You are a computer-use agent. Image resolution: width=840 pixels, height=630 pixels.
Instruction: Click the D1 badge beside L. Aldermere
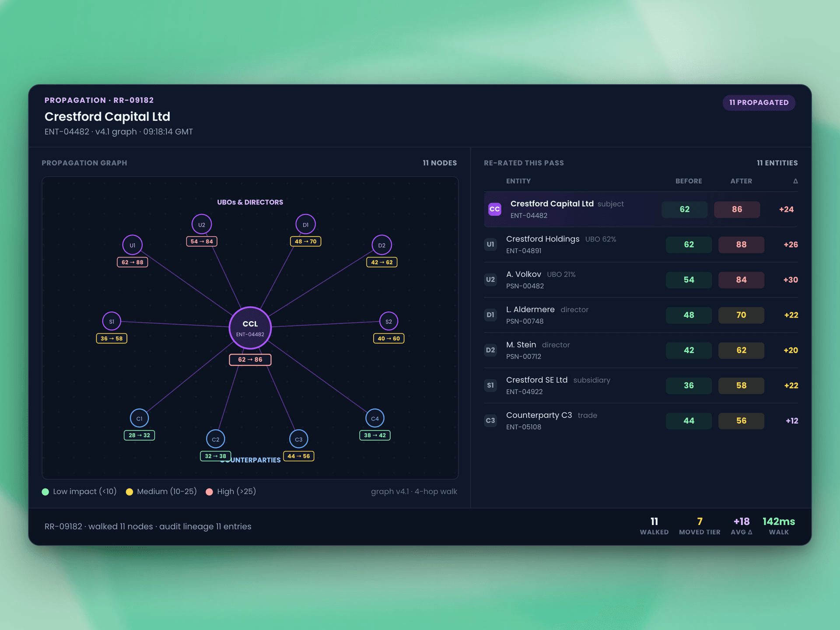click(x=490, y=315)
